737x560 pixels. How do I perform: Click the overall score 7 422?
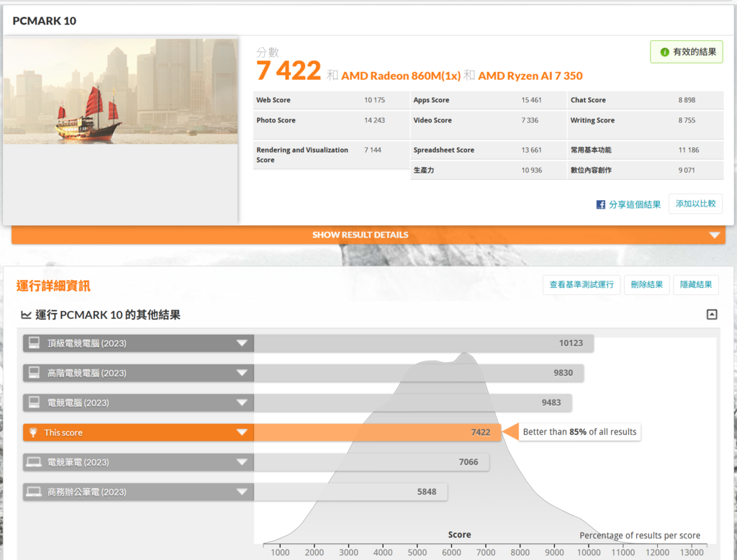tap(289, 71)
